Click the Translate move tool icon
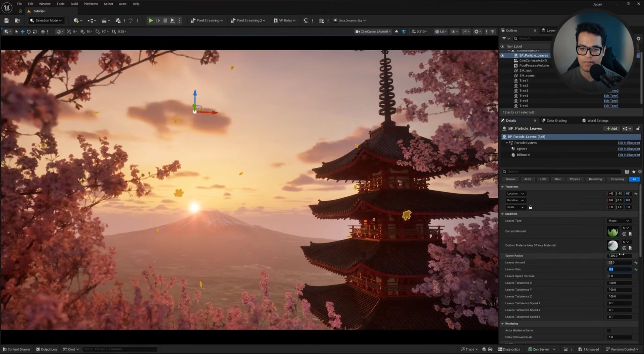 pyautogui.click(x=22, y=32)
